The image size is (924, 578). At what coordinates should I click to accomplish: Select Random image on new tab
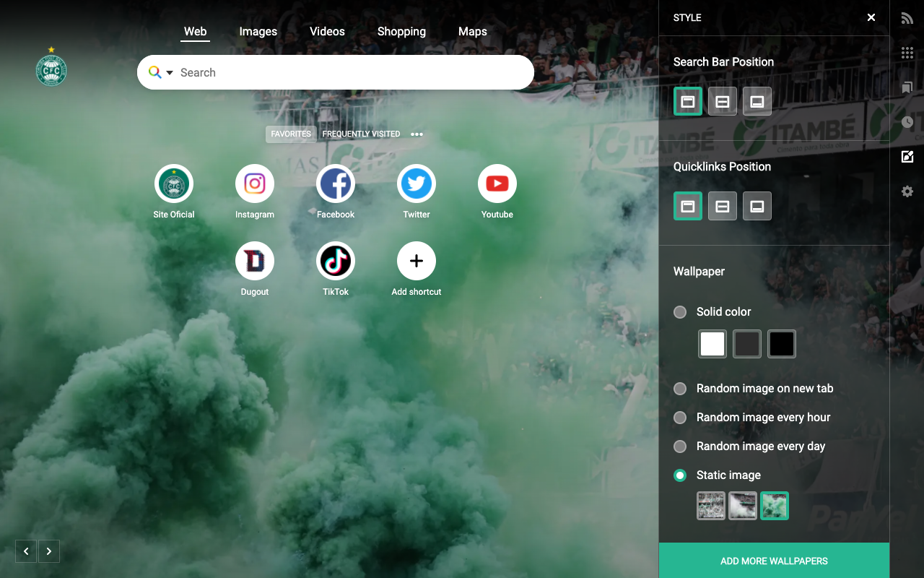coord(680,389)
